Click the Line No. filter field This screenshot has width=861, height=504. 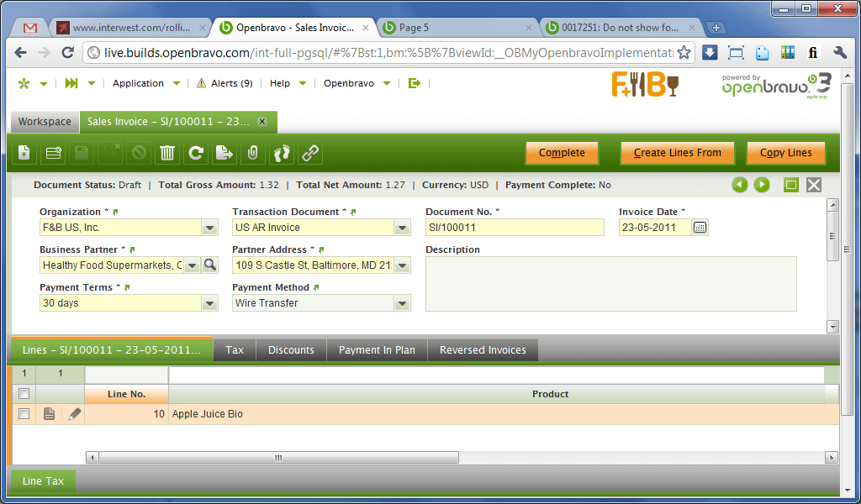[x=126, y=375]
